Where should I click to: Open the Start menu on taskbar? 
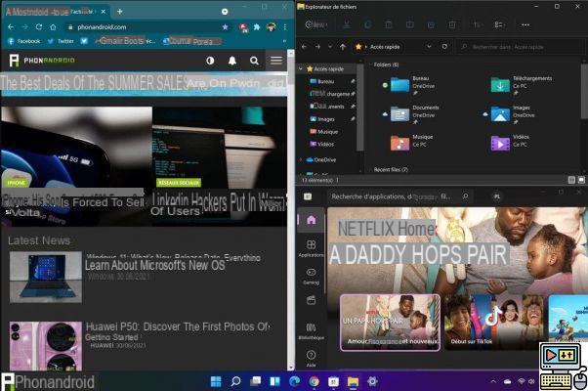[x=216, y=381]
